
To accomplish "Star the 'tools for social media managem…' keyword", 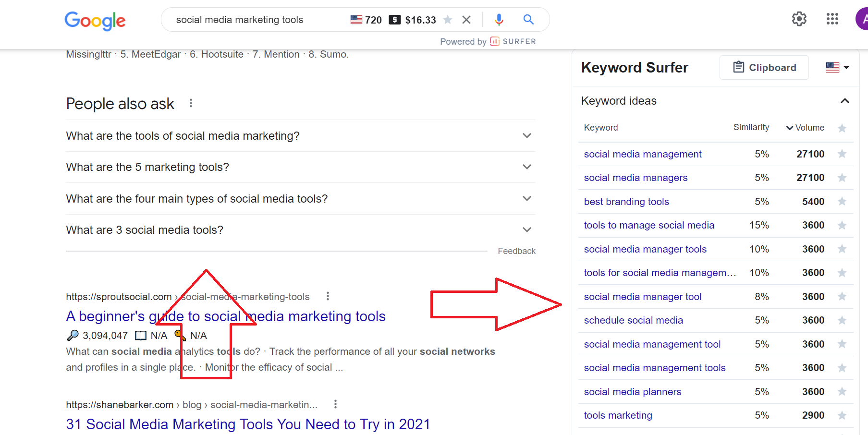I will tap(842, 273).
